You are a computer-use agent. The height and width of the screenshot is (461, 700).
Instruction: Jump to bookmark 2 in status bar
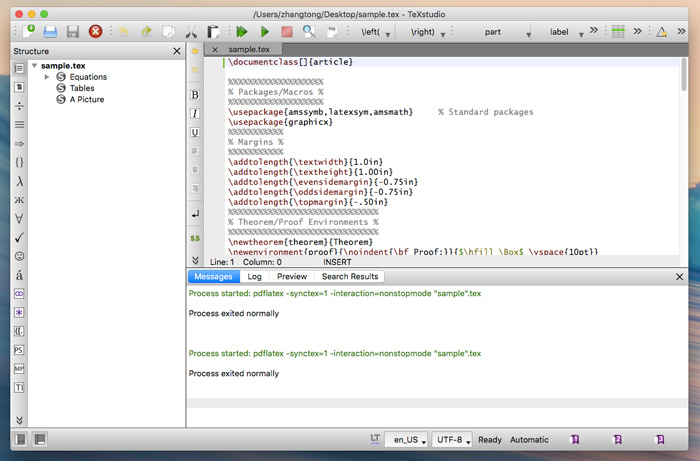click(x=617, y=440)
